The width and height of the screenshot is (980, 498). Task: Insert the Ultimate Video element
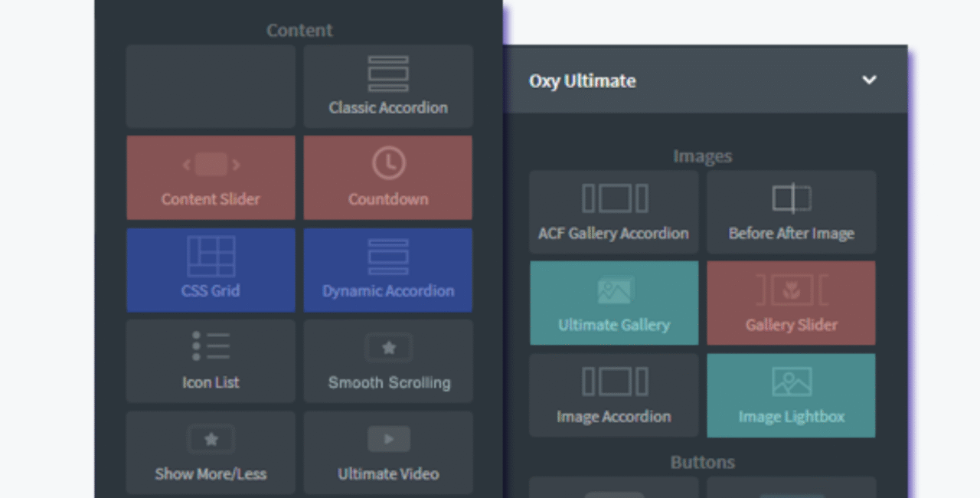(x=388, y=453)
